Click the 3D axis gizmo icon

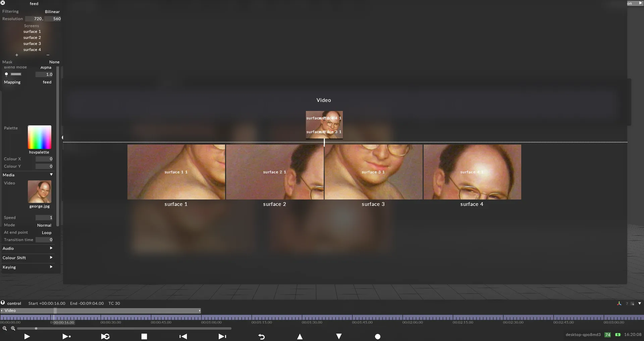click(x=619, y=303)
